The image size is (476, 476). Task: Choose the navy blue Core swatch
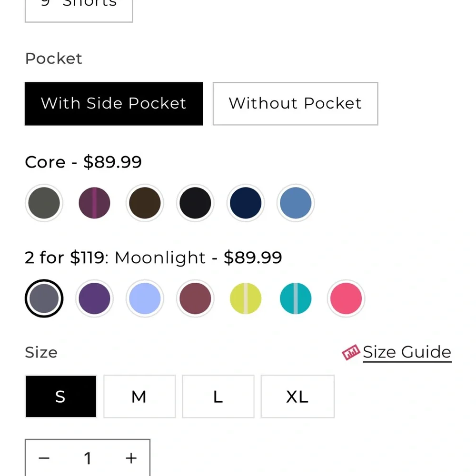tap(246, 203)
